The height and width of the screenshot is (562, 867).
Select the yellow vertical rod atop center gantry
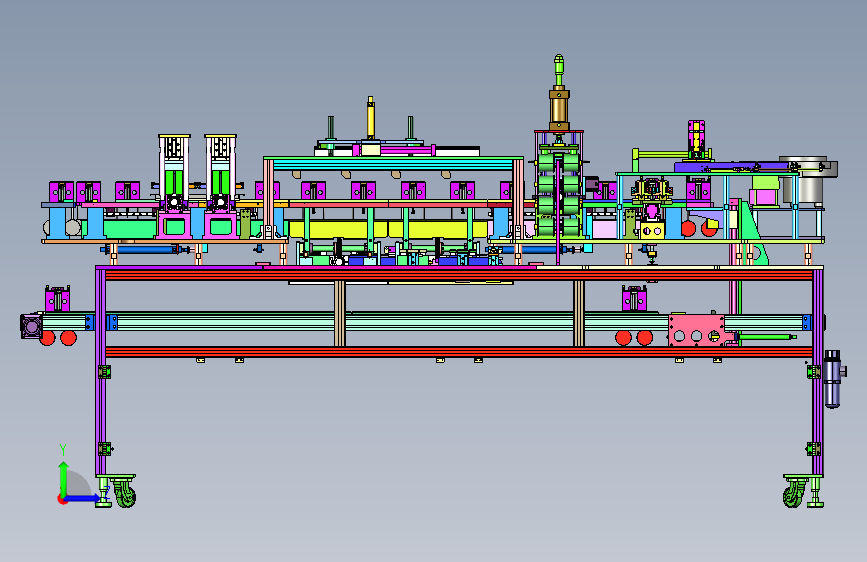[370, 118]
